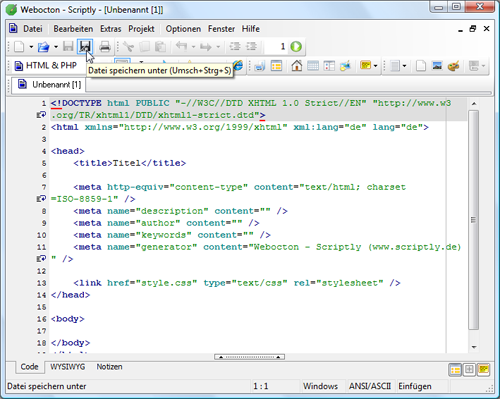Click the horizontal splitter handle below the editor

(249, 357)
